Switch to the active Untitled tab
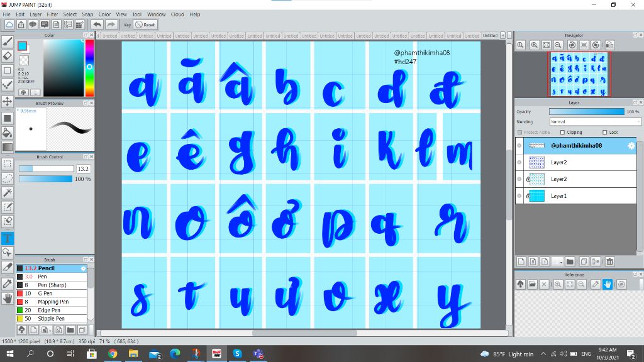Image resolution: width=644 pixels, height=362 pixels. pyautogui.click(x=490, y=36)
